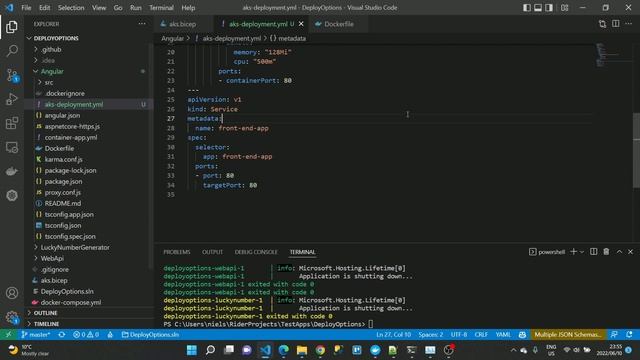
Task: Switch to the PROBLEMS panel tab
Action: (177, 252)
